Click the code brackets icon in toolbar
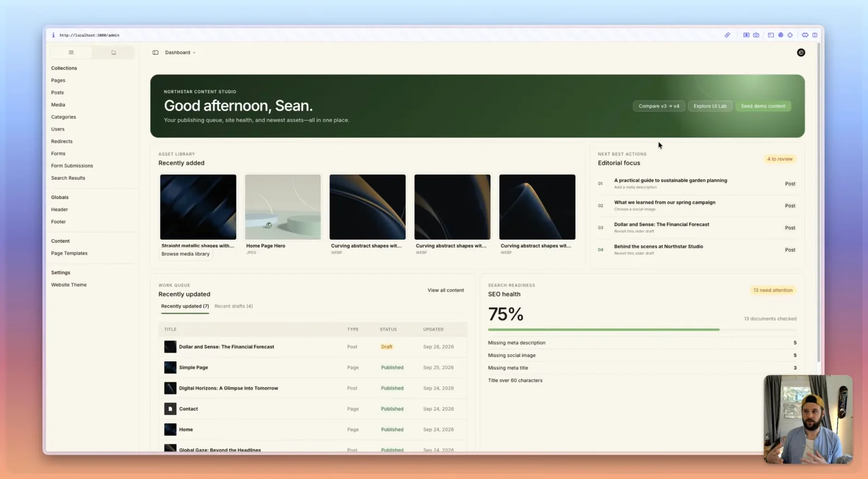 (805, 35)
